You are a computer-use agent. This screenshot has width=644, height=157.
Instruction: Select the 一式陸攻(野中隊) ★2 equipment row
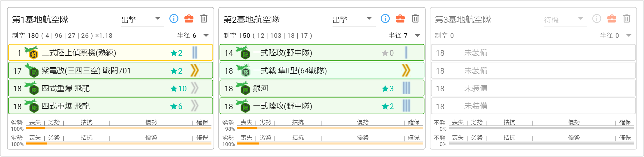[x=322, y=106]
